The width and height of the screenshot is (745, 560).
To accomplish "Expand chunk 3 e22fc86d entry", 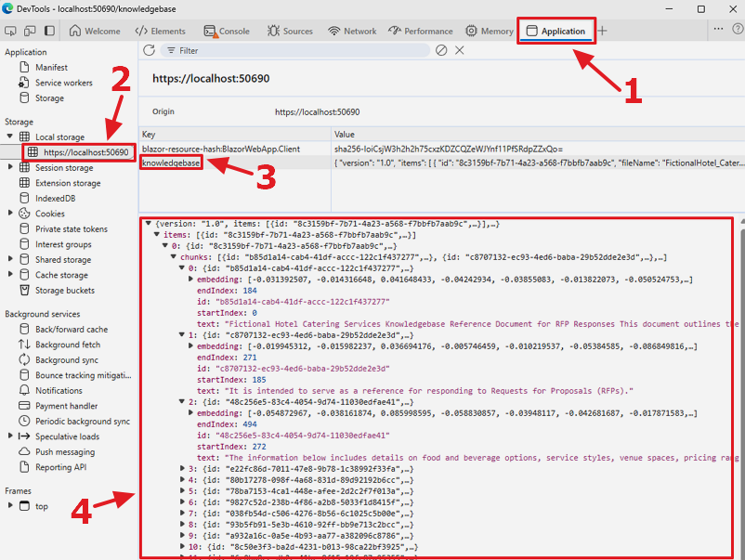I will (x=182, y=468).
